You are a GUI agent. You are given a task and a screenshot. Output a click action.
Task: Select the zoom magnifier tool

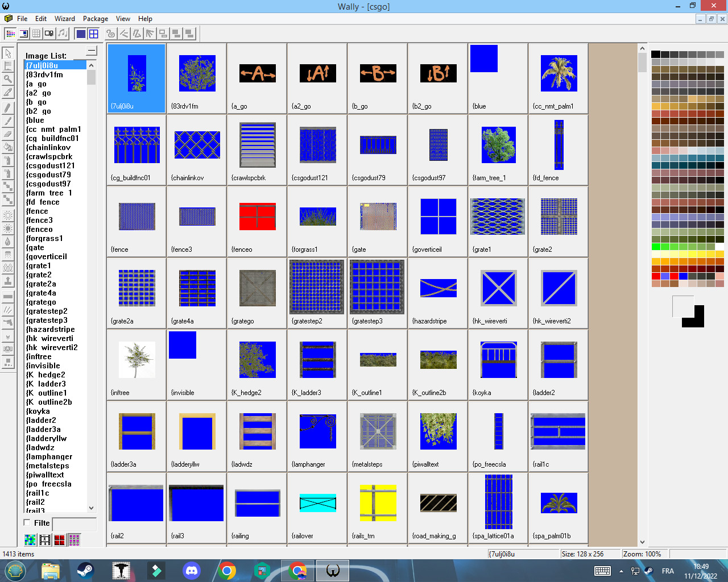click(8, 78)
